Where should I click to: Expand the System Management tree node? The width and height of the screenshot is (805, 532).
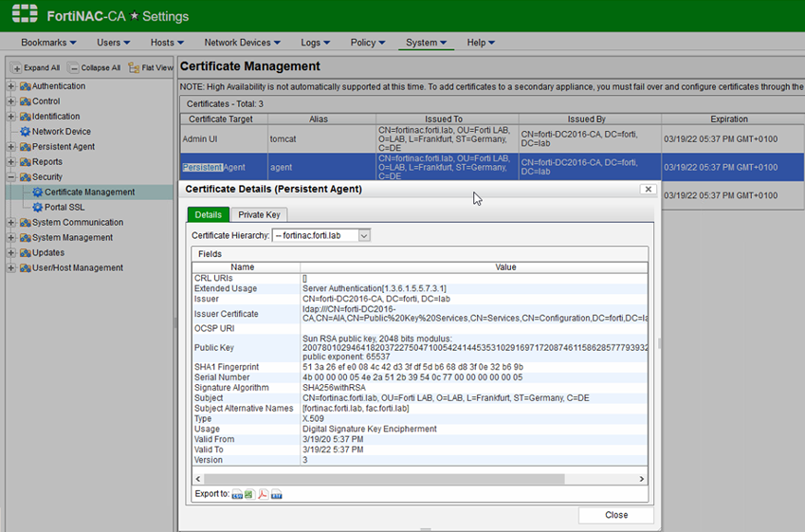[11, 238]
